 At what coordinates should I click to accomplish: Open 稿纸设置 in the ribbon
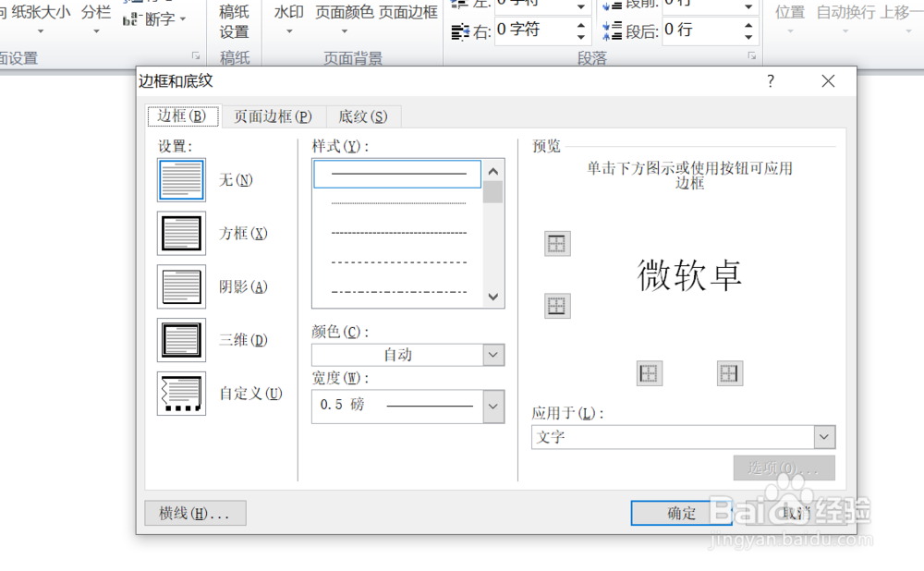234,21
